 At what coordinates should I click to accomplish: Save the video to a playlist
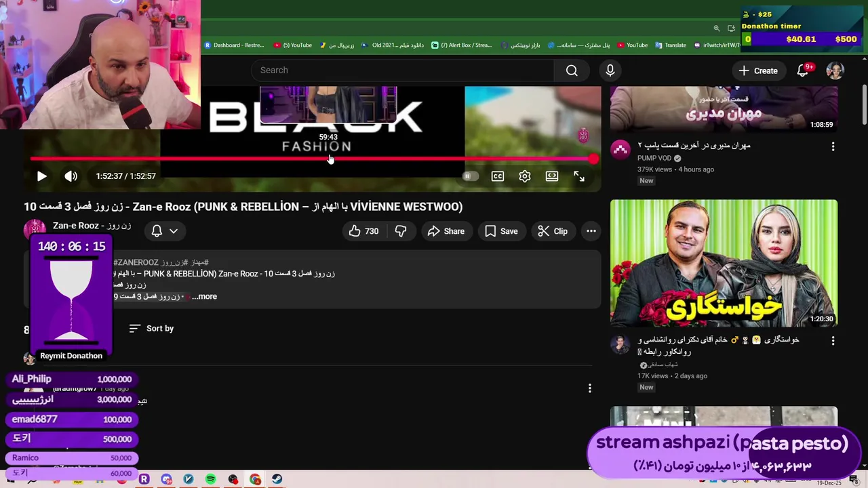501,231
